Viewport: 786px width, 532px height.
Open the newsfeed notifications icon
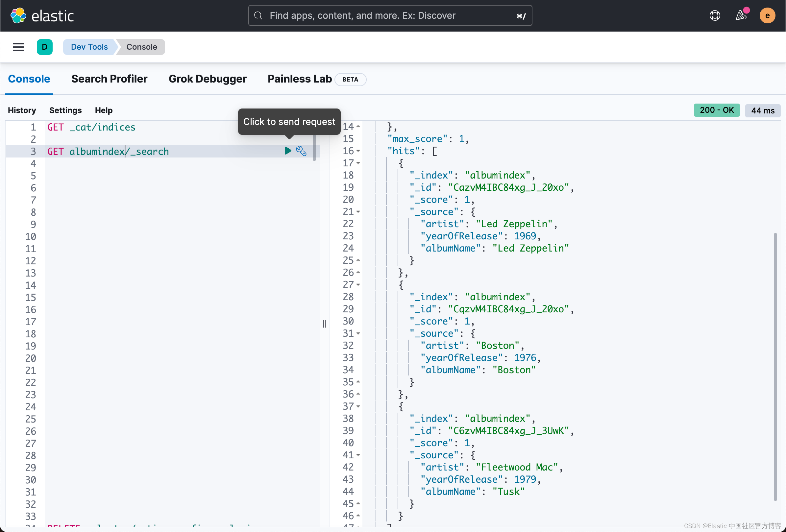[741, 15]
